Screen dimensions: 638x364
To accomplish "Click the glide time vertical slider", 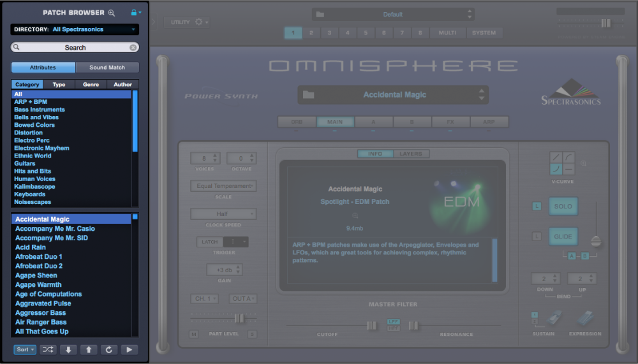I will 596,241.
